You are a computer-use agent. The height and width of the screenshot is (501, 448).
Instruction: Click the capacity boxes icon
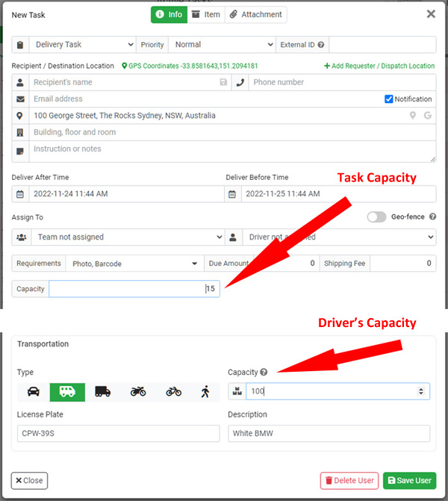237,391
